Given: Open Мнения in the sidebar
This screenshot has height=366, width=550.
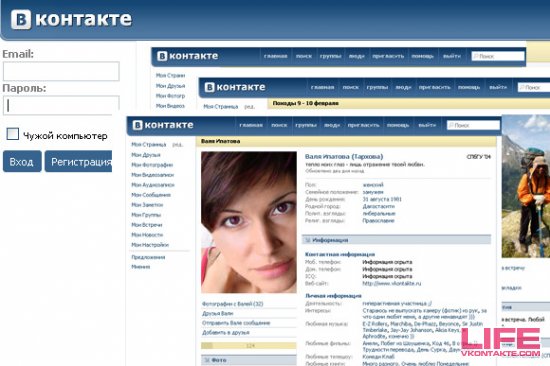Looking at the screenshot, I should pyautogui.click(x=141, y=267).
